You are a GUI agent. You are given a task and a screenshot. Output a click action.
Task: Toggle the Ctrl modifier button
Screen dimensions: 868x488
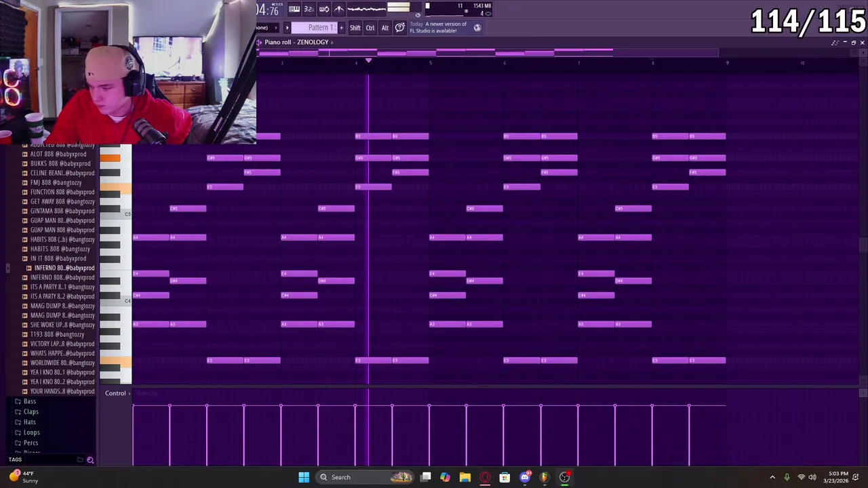click(370, 28)
